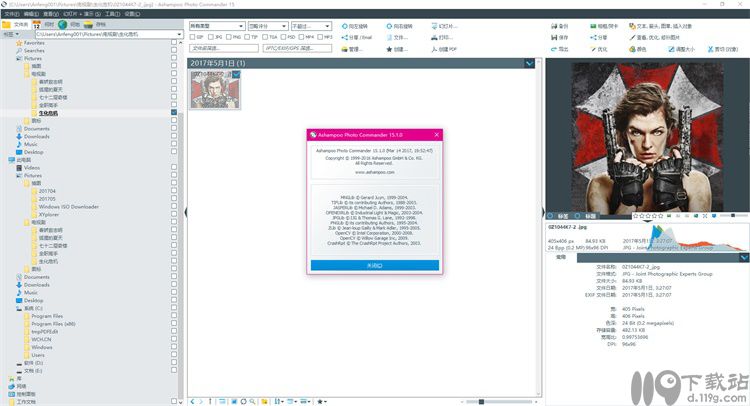
Task: Click the back arrow in the bottom toolbar
Action: click(x=192, y=401)
